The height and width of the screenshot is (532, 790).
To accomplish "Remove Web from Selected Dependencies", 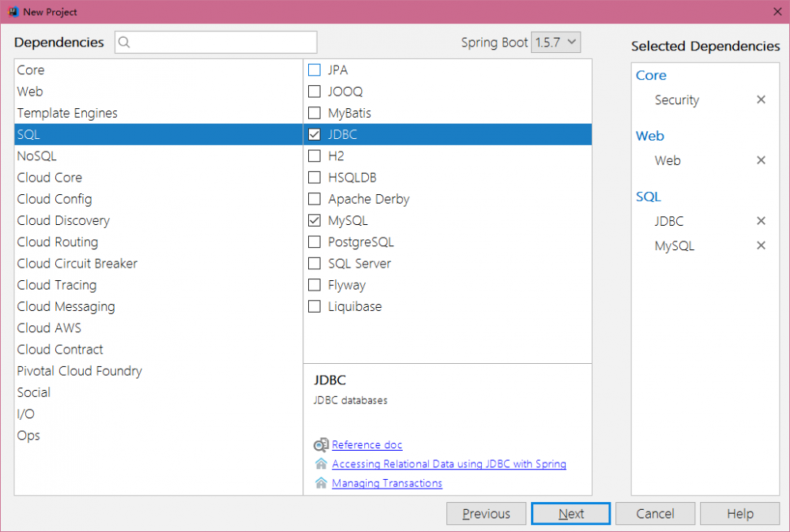I will pos(761,160).
